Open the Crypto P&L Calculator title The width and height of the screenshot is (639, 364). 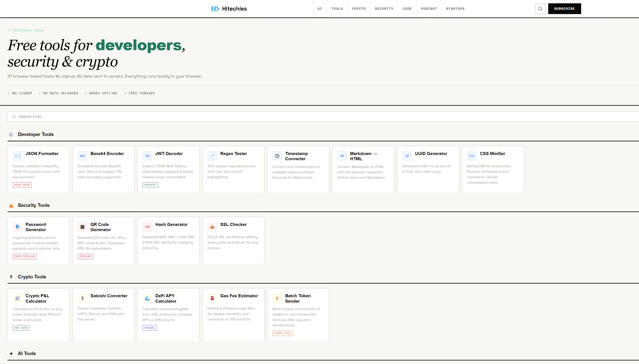pyautogui.click(x=37, y=298)
